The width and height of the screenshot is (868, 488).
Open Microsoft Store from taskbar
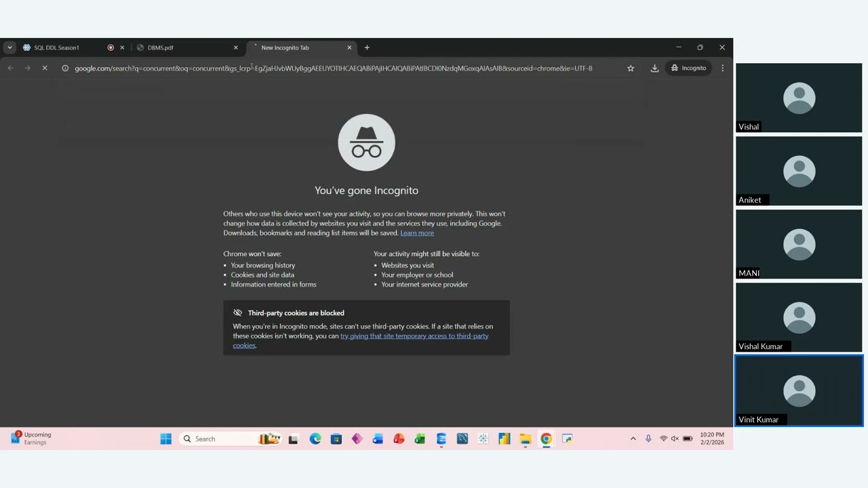[x=336, y=439]
